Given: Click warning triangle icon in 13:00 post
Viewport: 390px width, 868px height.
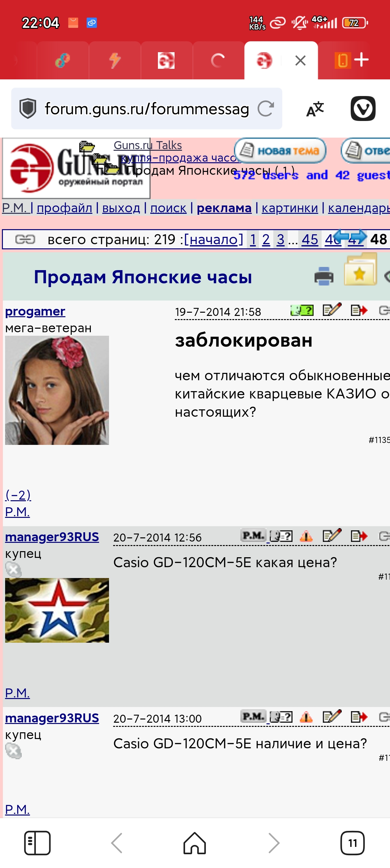Looking at the screenshot, I should tap(306, 717).
